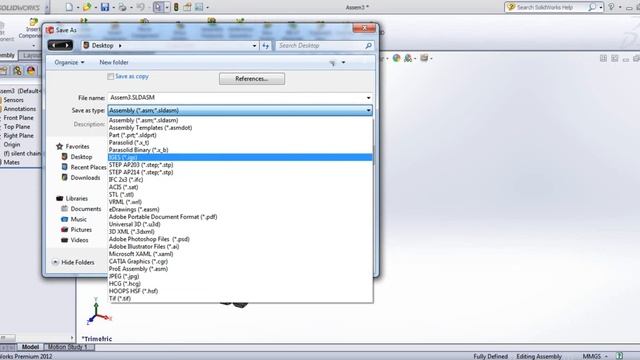Open Desktop in Favorites list
Screen dimensions: 640x360
point(77,157)
